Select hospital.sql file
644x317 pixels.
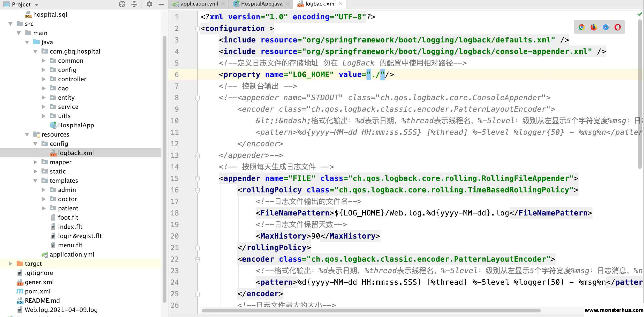50,15
